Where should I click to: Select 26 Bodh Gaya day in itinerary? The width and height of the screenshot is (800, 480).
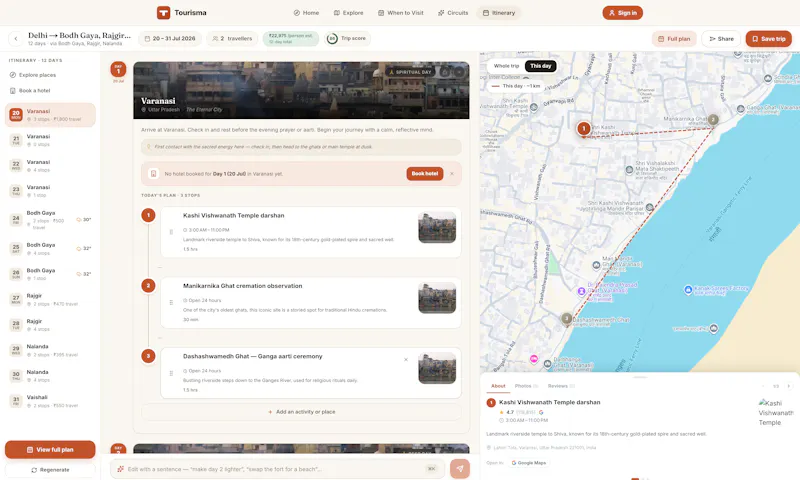click(x=50, y=274)
